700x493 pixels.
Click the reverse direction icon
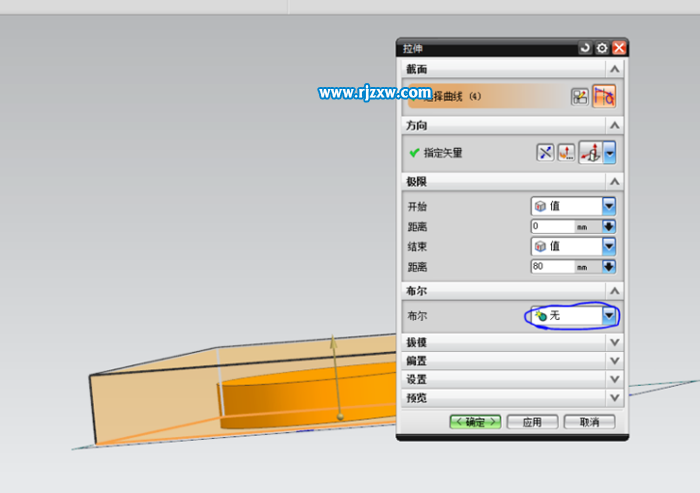[545, 153]
